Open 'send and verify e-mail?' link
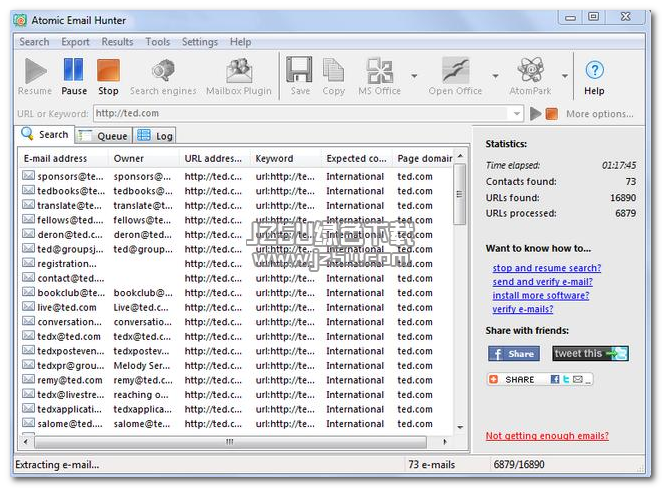 543,282
